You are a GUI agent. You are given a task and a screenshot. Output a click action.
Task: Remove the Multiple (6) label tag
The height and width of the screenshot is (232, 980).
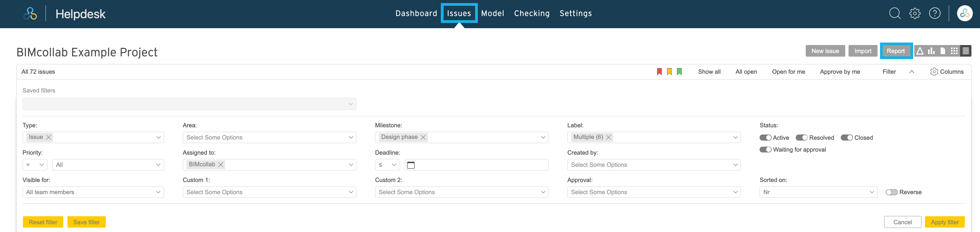click(x=608, y=137)
